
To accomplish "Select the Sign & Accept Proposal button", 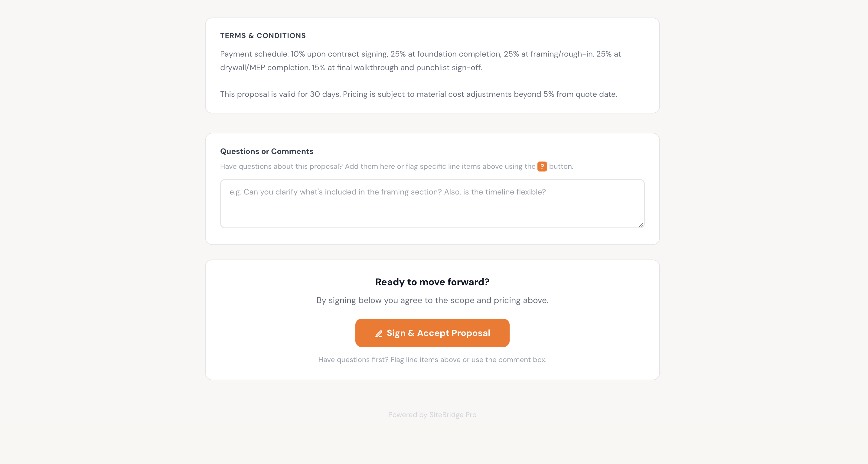I will (432, 333).
